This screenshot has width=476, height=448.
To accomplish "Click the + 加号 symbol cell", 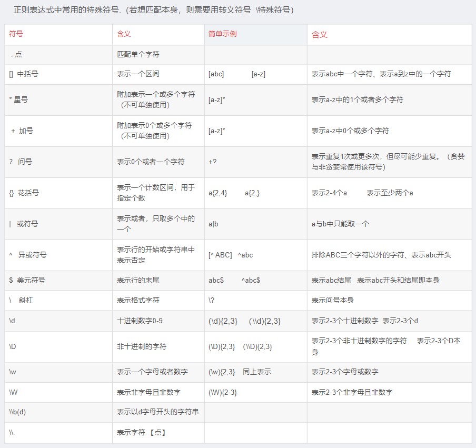I will tap(19, 131).
